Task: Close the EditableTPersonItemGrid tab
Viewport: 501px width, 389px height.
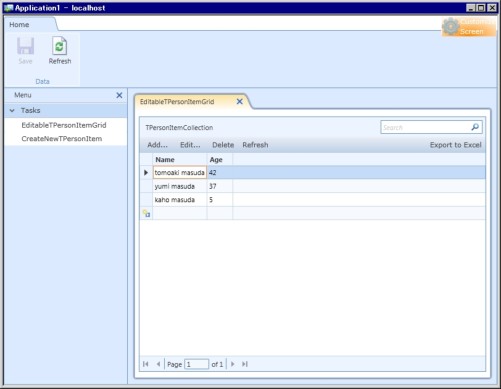Action: coord(239,102)
